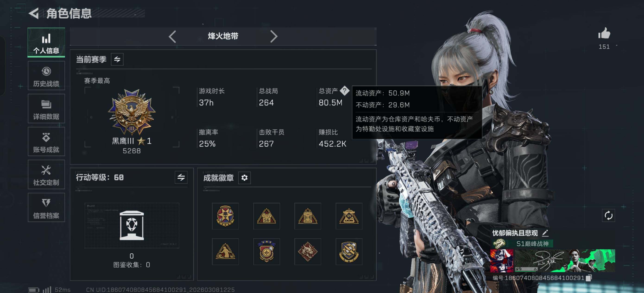The width and height of the screenshot is (644, 293).
Task: Go to next mode with right chevron
Action: click(x=274, y=37)
